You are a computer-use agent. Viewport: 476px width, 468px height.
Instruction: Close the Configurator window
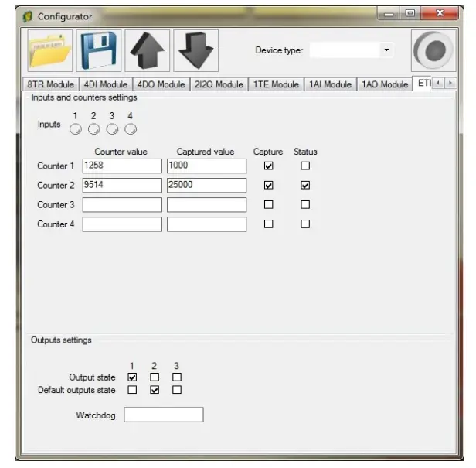point(440,14)
